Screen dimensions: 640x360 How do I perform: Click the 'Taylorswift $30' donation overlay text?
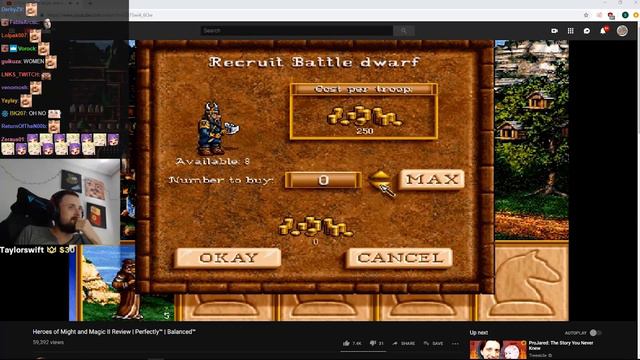click(x=37, y=250)
